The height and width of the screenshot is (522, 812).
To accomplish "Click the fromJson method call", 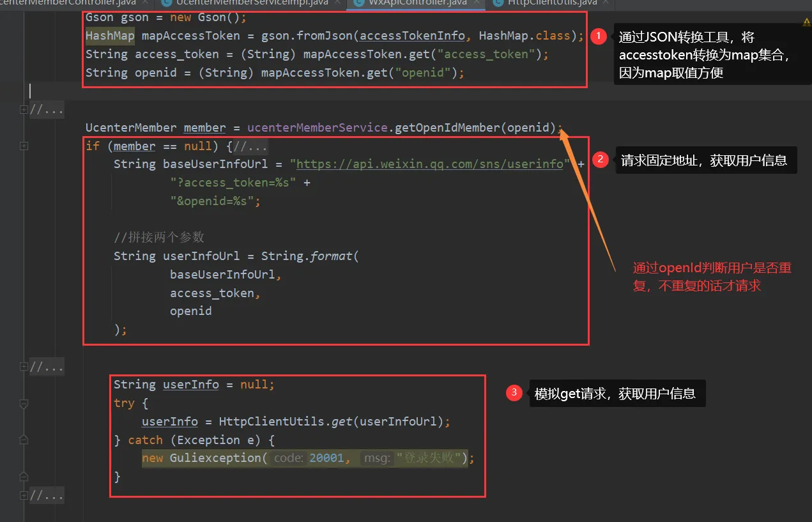I will point(325,36).
